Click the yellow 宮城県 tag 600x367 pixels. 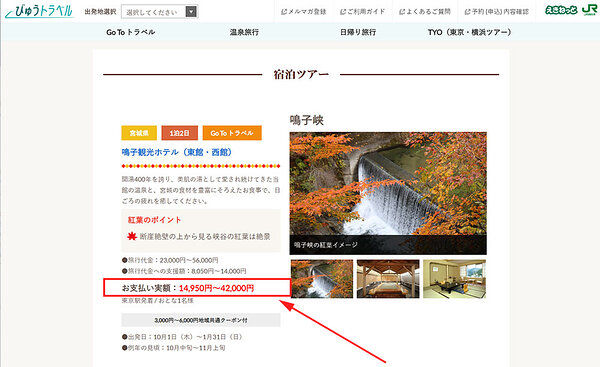[139, 133]
